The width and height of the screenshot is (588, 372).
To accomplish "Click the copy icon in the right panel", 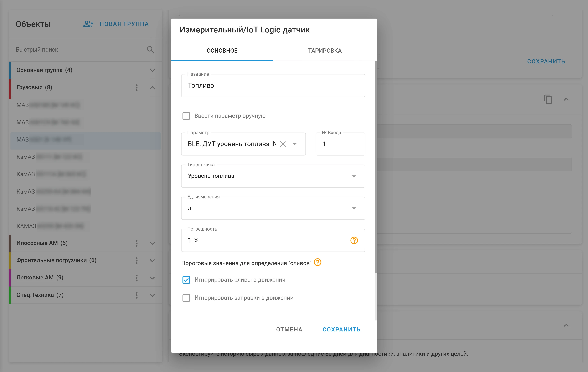I will (x=548, y=99).
